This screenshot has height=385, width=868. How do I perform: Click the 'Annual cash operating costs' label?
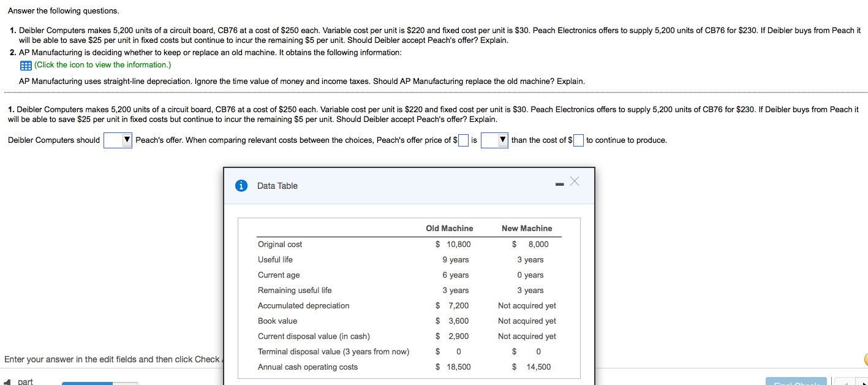pyautogui.click(x=308, y=367)
